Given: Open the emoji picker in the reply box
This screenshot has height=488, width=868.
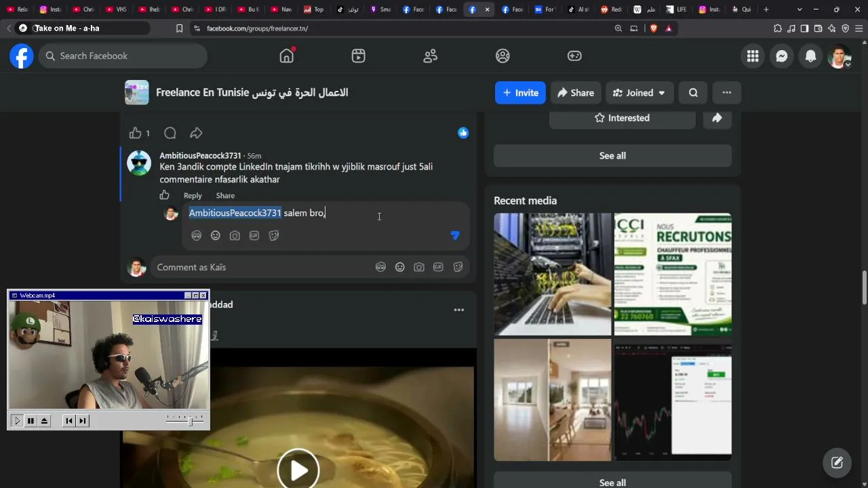Looking at the screenshot, I should [x=216, y=235].
